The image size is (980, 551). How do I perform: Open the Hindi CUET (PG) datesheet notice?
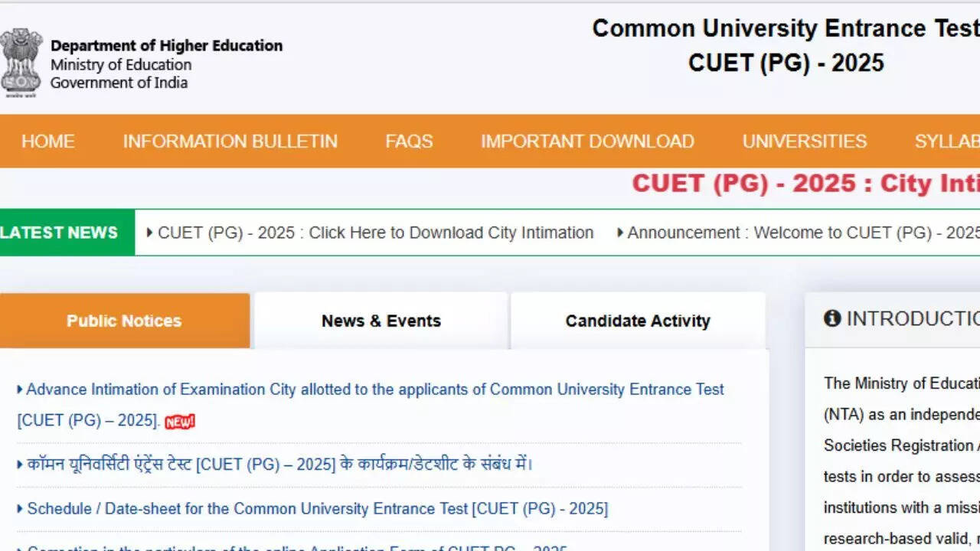(279, 465)
